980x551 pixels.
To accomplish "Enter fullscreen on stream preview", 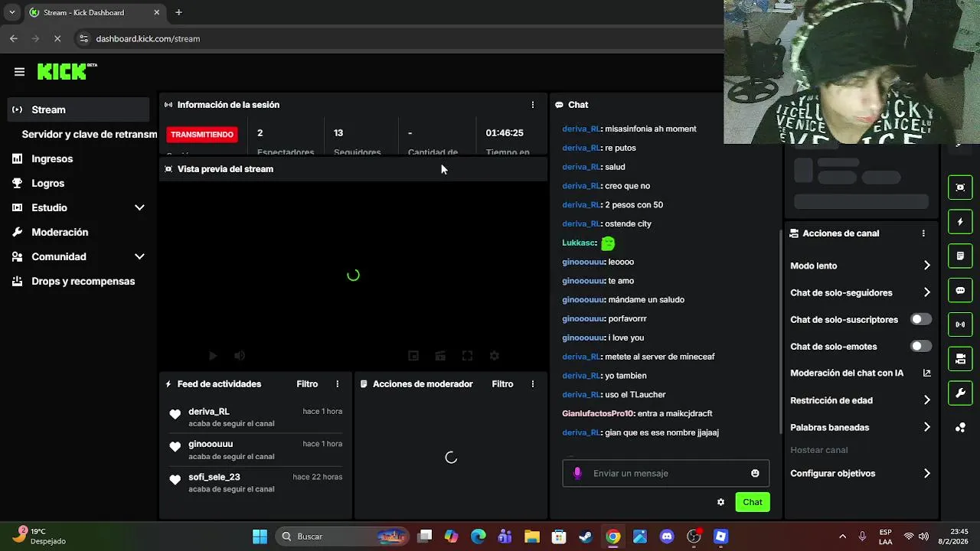I will point(467,356).
